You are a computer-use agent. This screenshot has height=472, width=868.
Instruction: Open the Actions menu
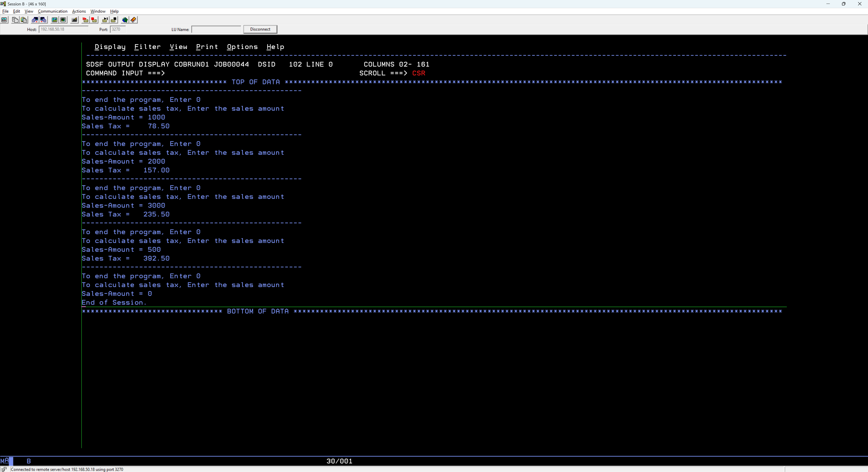pos(78,11)
